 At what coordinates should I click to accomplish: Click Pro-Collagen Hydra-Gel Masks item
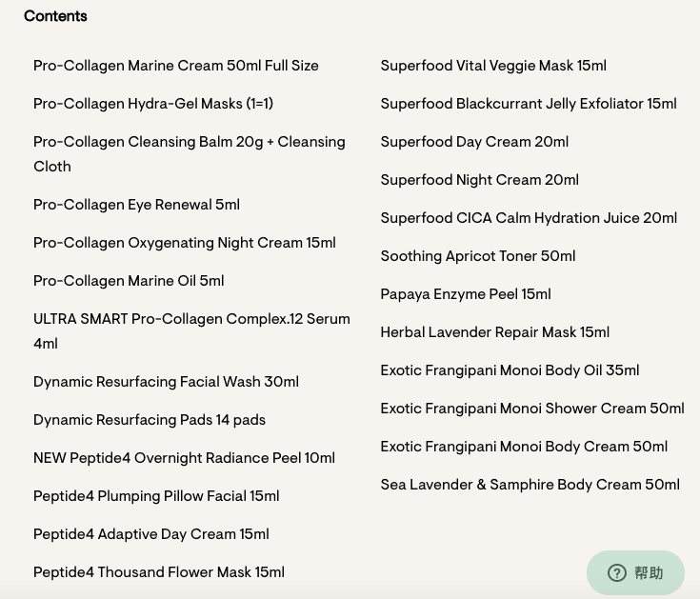(x=153, y=104)
